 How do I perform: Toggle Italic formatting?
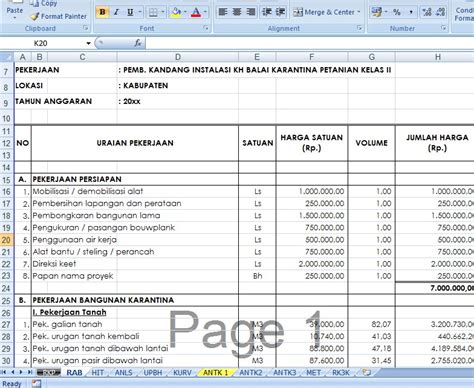point(116,12)
